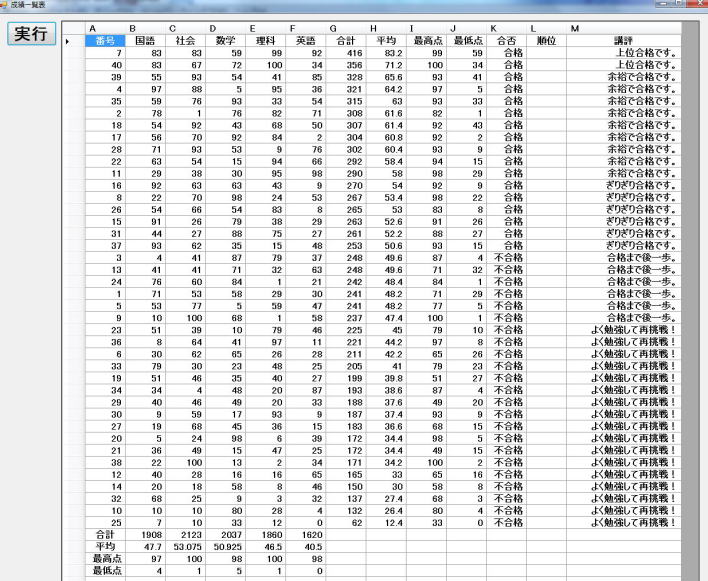708x581 pixels.
Task: Click the 英語 header cell
Action: click(306, 41)
